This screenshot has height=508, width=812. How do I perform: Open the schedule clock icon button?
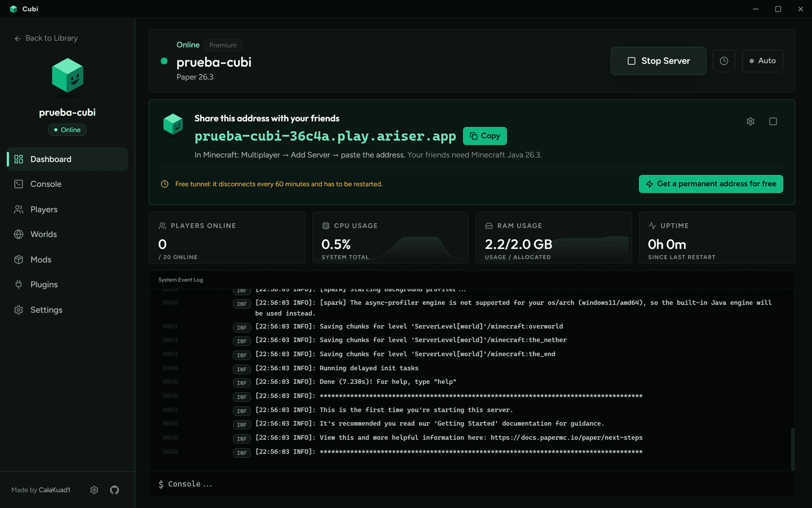point(724,61)
